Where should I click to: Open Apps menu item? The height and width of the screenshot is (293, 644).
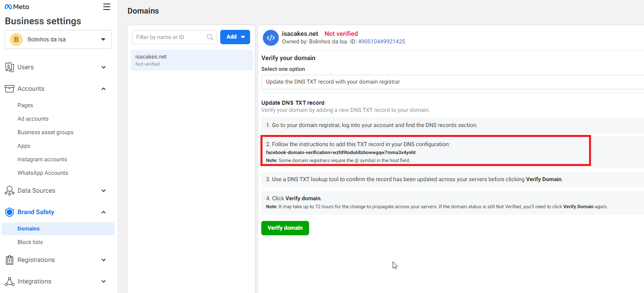click(x=24, y=146)
